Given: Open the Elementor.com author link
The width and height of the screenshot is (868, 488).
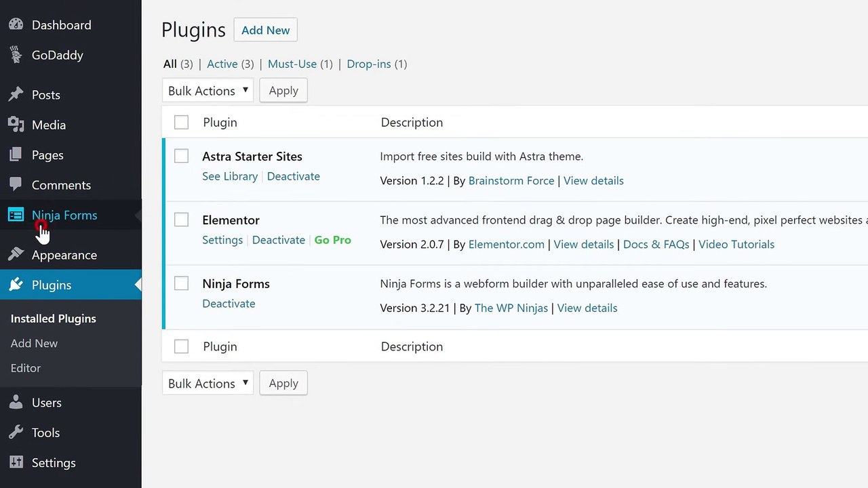Looking at the screenshot, I should (507, 244).
